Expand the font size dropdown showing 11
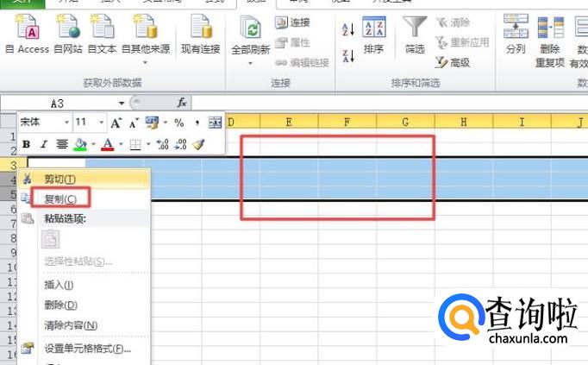The width and height of the screenshot is (588, 365). (101, 123)
